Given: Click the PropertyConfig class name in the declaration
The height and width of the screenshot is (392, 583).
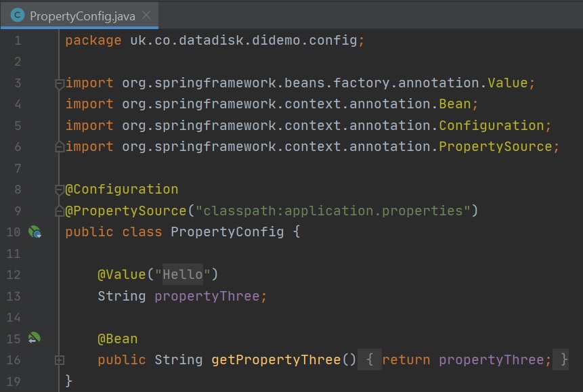Looking at the screenshot, I should 227,232.
